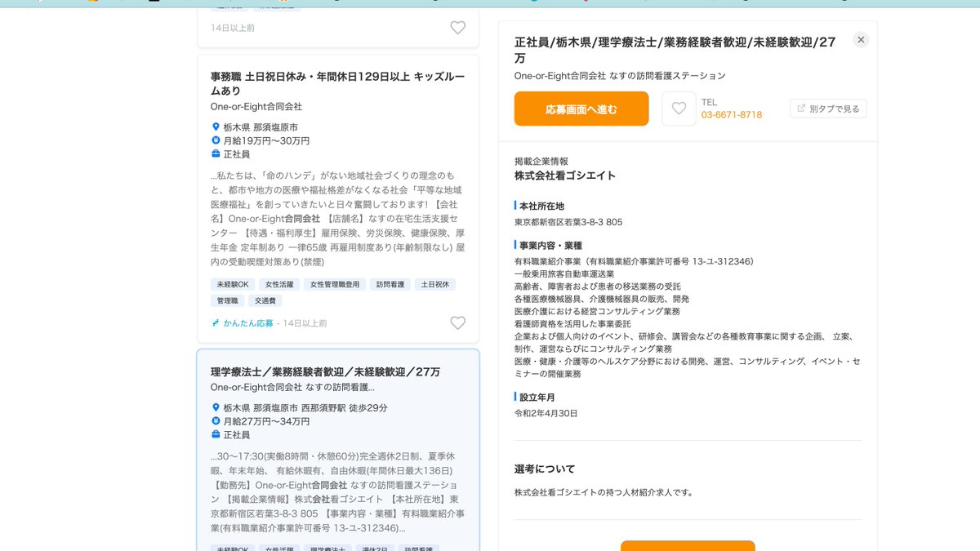980x551 pixels.
Task: Select the 訪問看護 tag in 事務職 card
Action: [x=390, y=284]
